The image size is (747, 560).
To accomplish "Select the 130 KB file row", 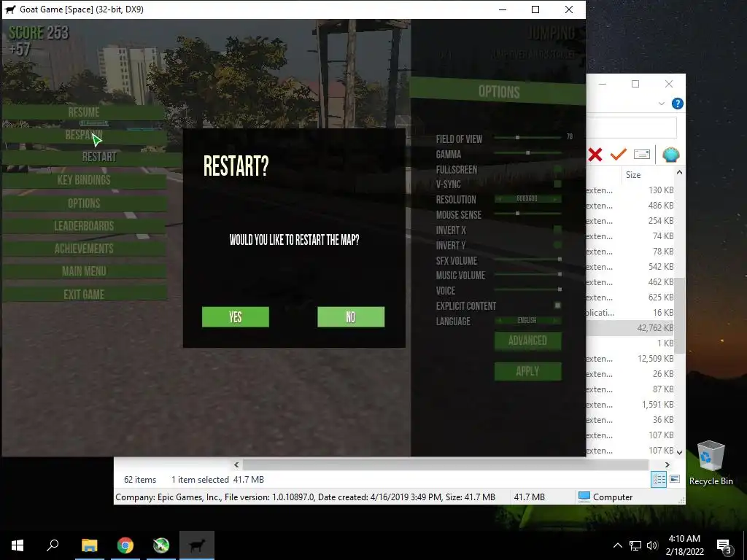I will [x=631, y=190].
